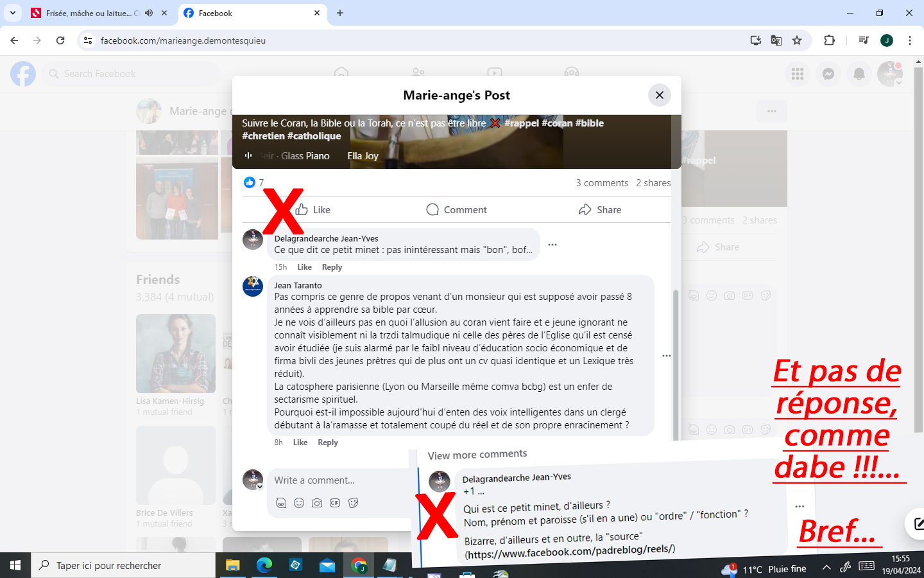
Task: Open the blue like reaction count
Action: pos(253,182)
